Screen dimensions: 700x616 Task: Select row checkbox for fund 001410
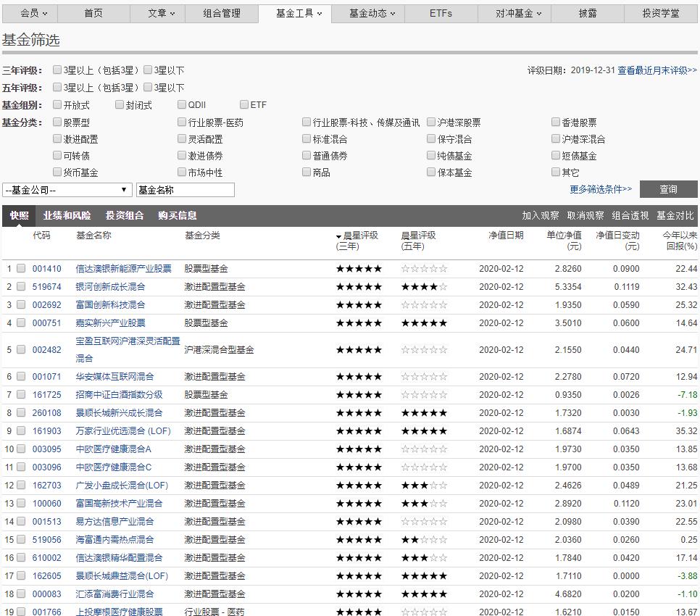point(21,268)
